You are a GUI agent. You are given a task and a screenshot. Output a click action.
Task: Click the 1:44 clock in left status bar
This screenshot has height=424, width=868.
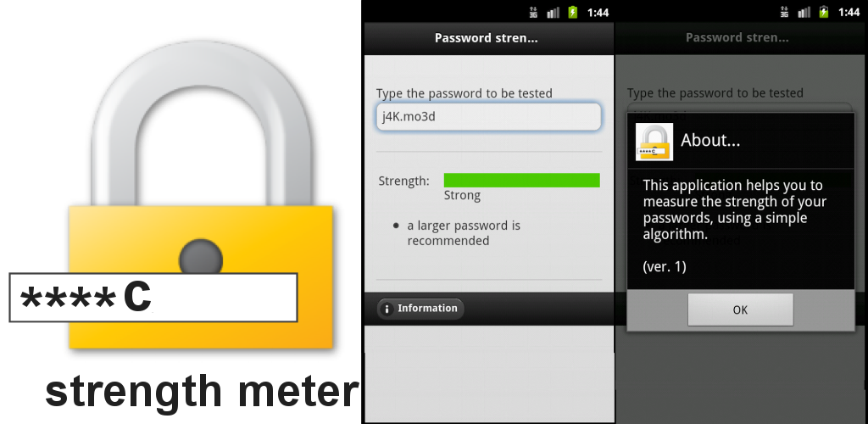coord(598,12)
